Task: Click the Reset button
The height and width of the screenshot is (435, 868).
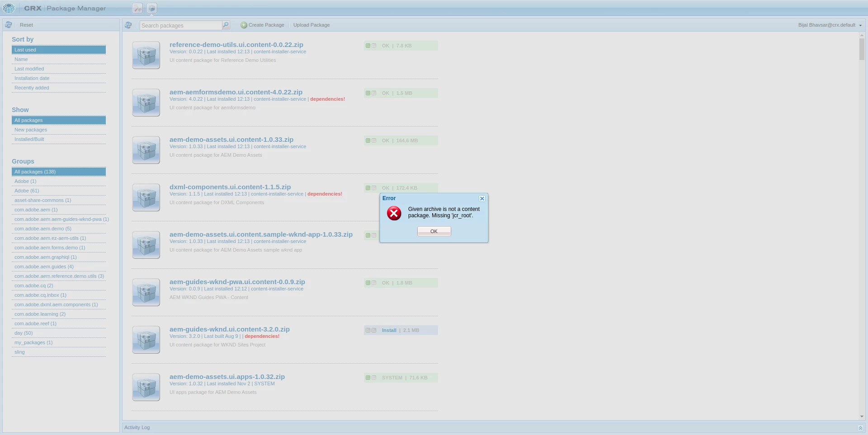Action: [x=26, y=25]
